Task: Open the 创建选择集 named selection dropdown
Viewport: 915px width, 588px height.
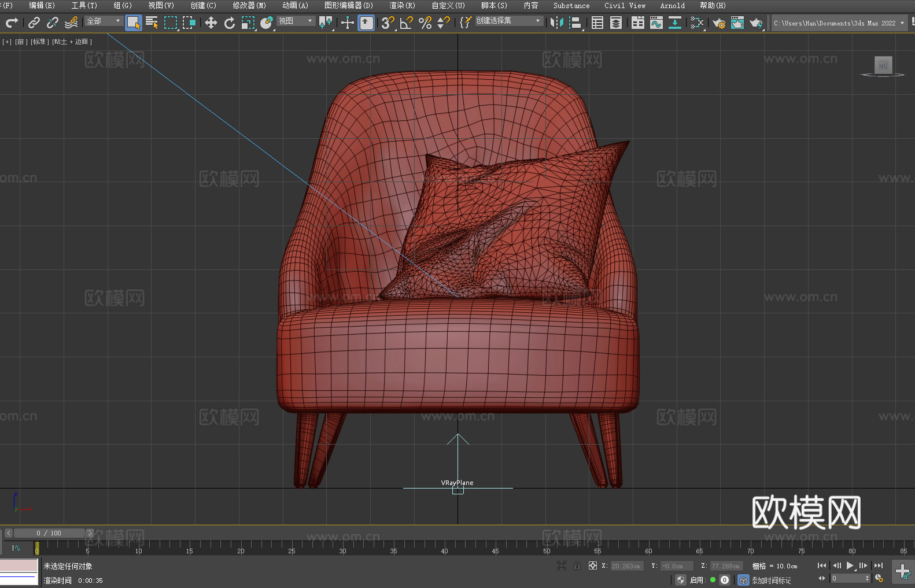Action: point(509,21)
